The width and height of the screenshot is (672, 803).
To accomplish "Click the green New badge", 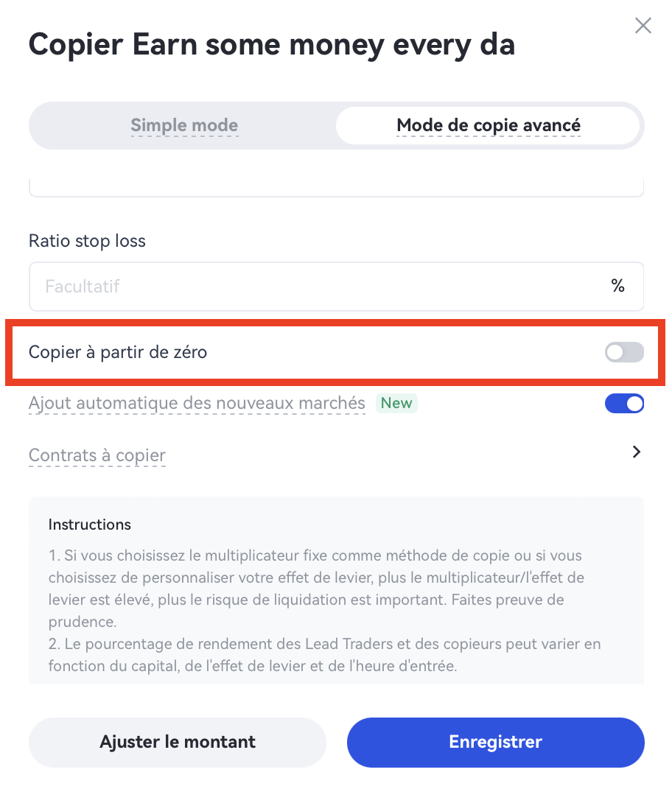I will [396, 404].
